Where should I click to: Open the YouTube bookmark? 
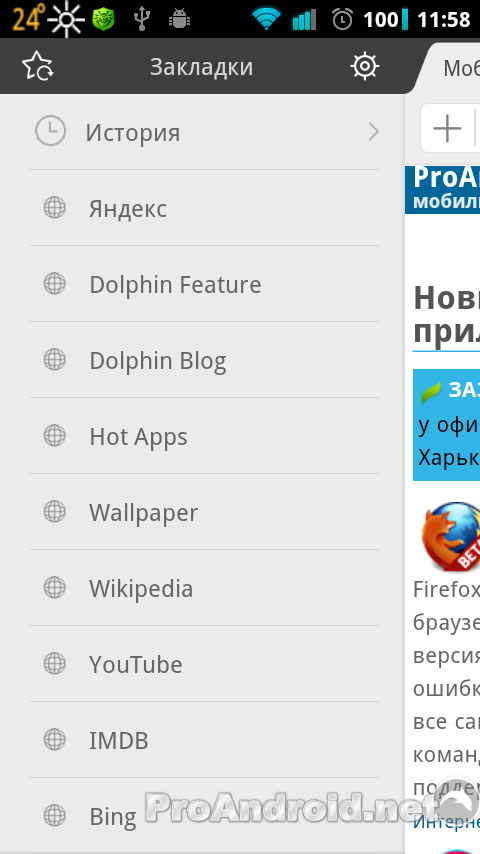[x=205, y=663]
